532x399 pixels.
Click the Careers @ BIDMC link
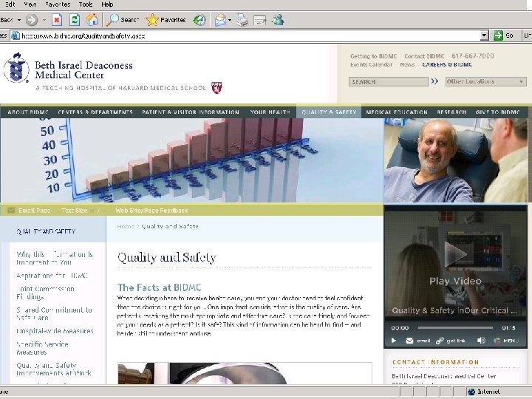tap(447, 64)
